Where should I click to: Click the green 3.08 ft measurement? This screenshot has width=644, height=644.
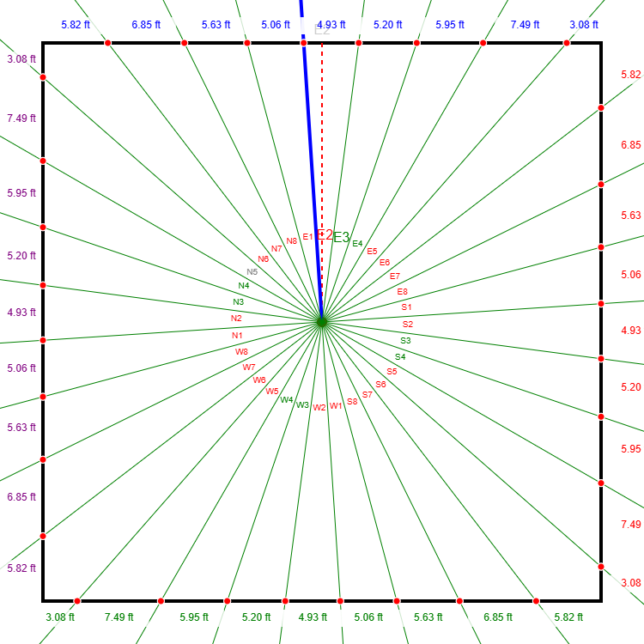click(60, 617)
